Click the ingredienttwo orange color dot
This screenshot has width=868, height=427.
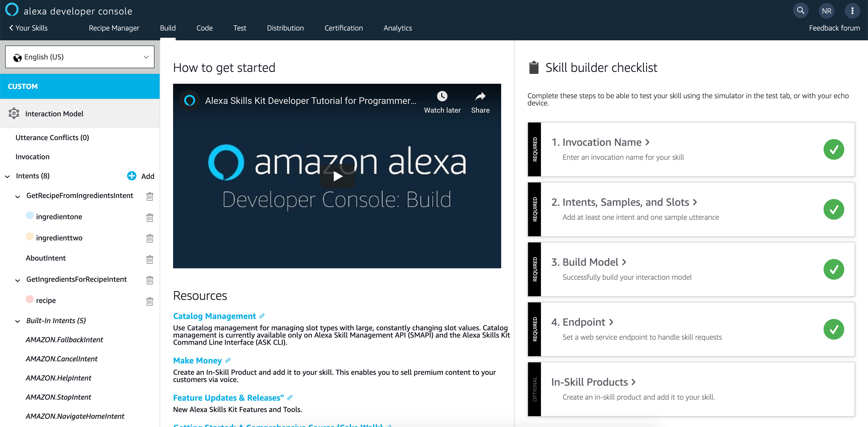[x=30, y=237]
